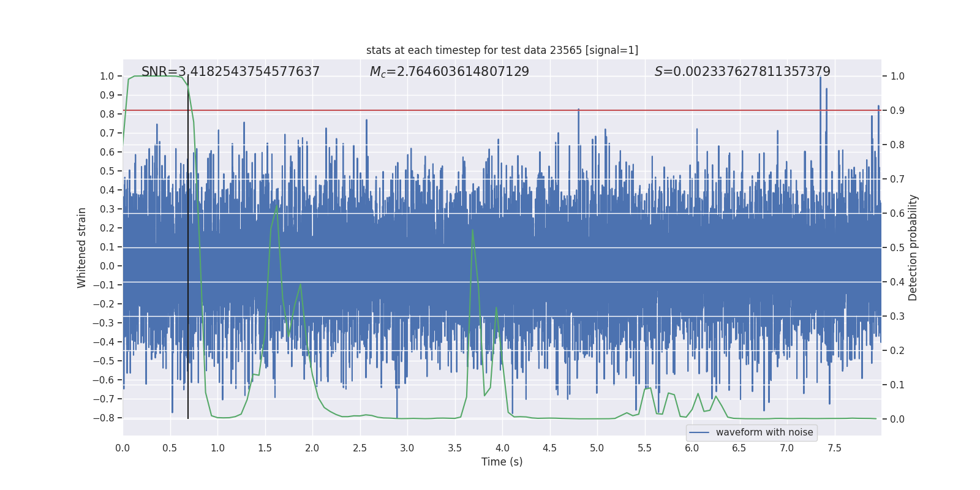Click the 2.5 tick on the Time axis
The height and width of the screenshot is (490, 980).
[360, 448]
